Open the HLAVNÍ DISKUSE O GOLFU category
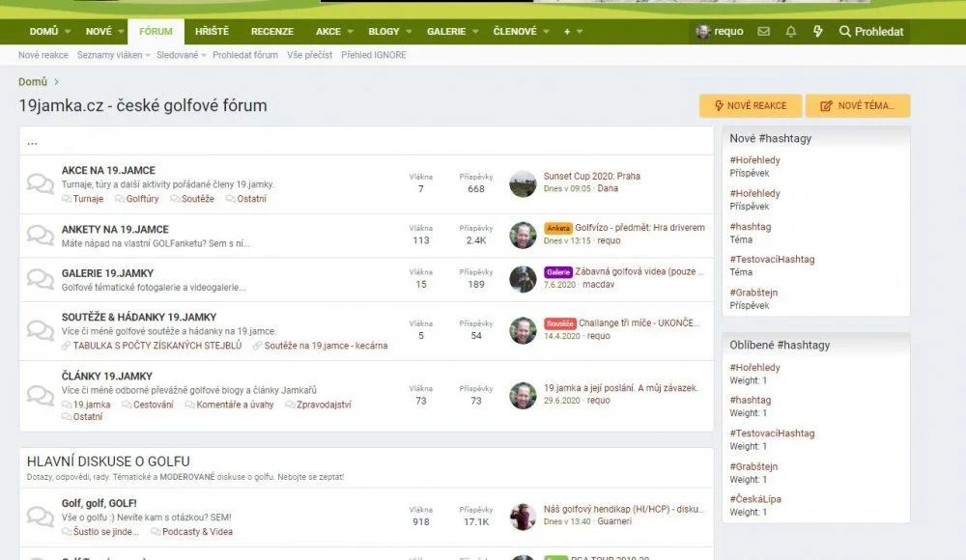The image size is (966, 560). pos(108,461)
